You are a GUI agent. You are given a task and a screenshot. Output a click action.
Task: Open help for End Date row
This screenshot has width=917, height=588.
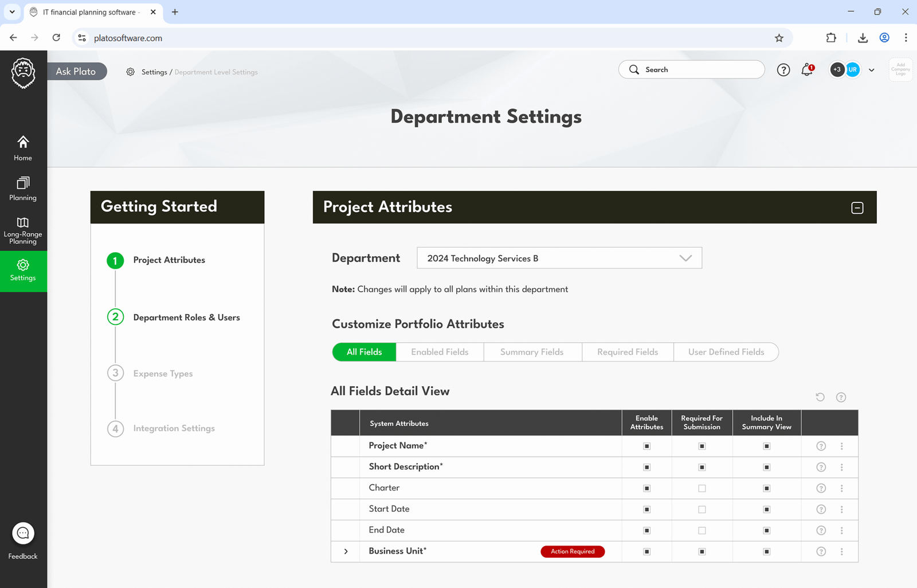click(821, 531)
